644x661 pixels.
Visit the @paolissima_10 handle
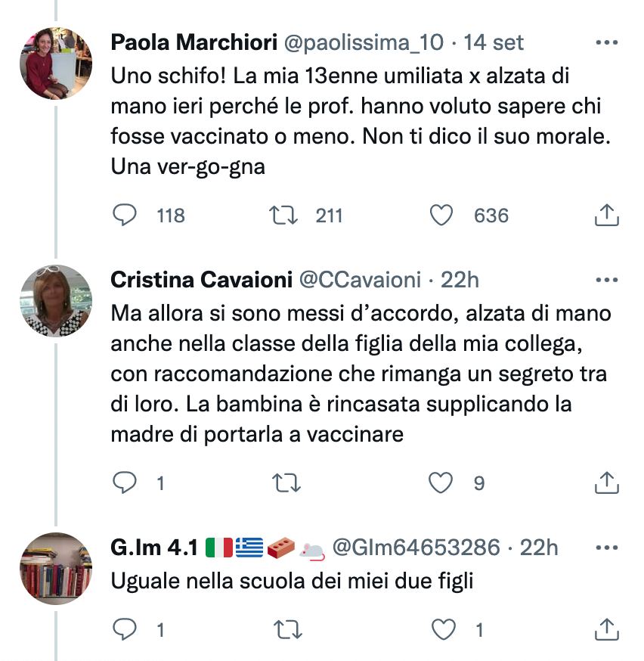tap(364, 42)
